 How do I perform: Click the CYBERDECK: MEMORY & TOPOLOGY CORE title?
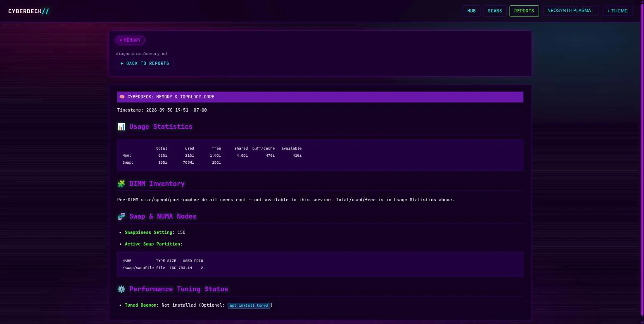(171, 97)
